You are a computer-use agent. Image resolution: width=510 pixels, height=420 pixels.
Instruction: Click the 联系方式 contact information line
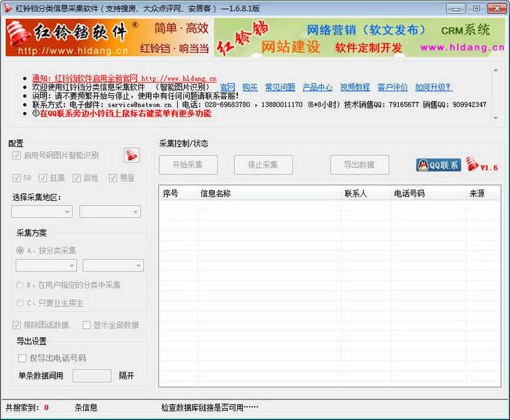coord(260,105)
